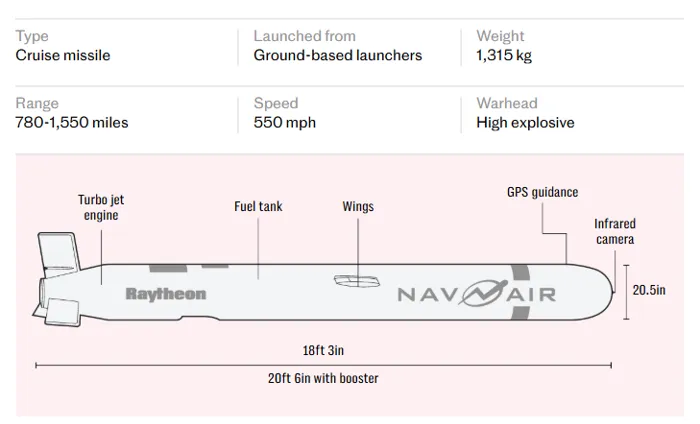Select the "Infrared camera" label

[x=614, y=232]
